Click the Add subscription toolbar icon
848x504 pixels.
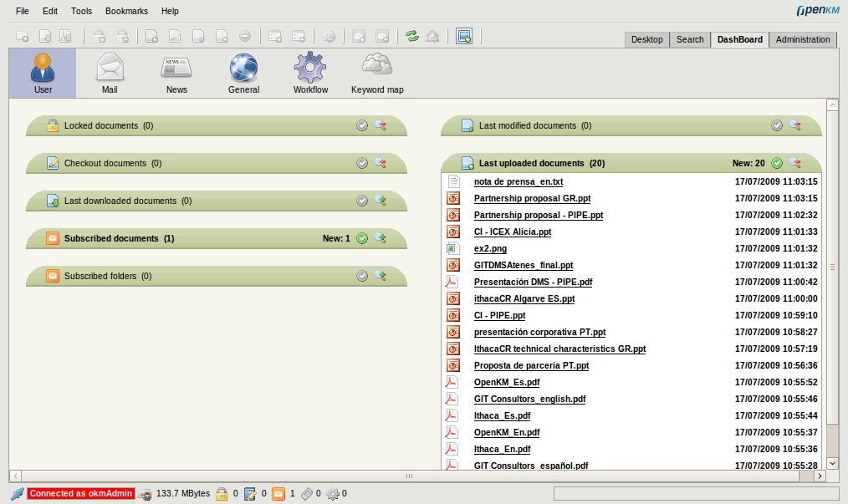[359, 36]
